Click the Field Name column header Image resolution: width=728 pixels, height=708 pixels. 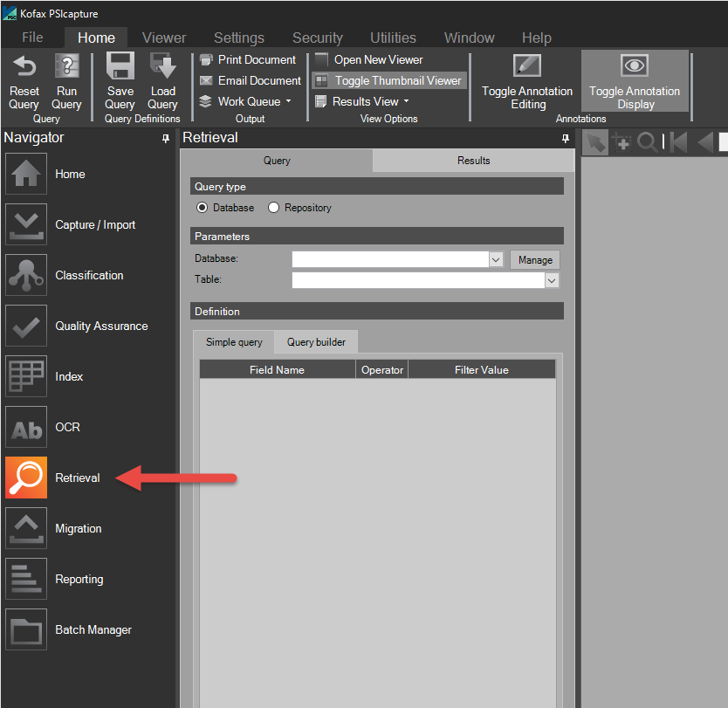(278, 370)
